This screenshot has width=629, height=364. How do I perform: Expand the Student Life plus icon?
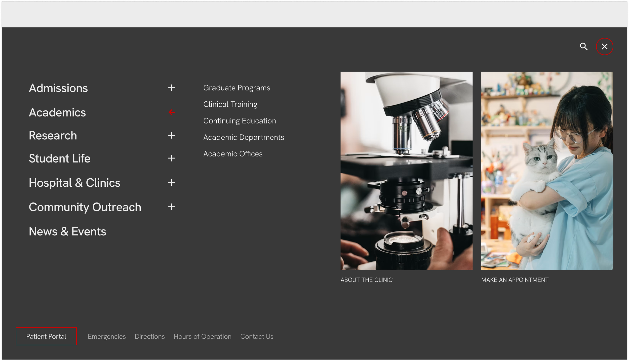pos(172,158)
